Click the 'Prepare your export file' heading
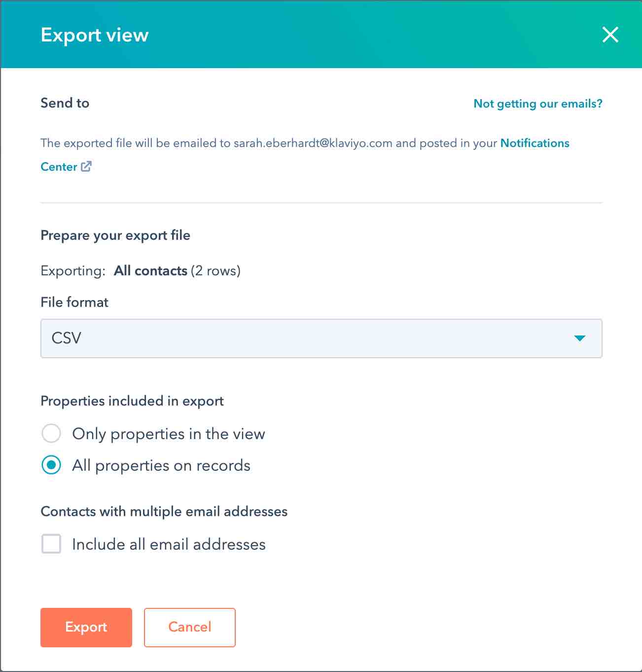The image size is (642, 672). (115, 235)
